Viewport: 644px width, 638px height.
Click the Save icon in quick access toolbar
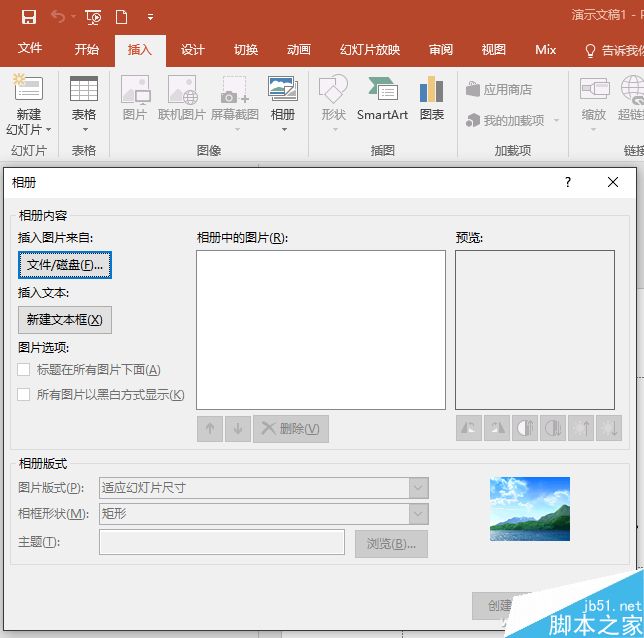pos(29,17)
